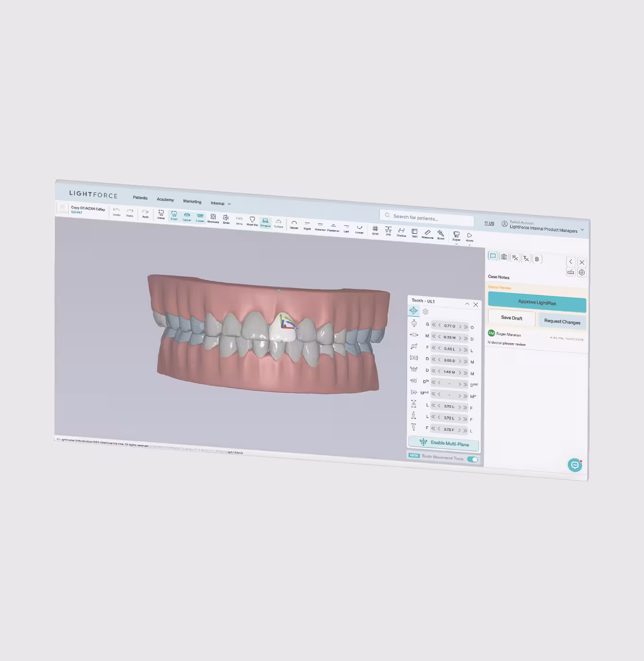Click the Request Changes button

tap(562, 322)
